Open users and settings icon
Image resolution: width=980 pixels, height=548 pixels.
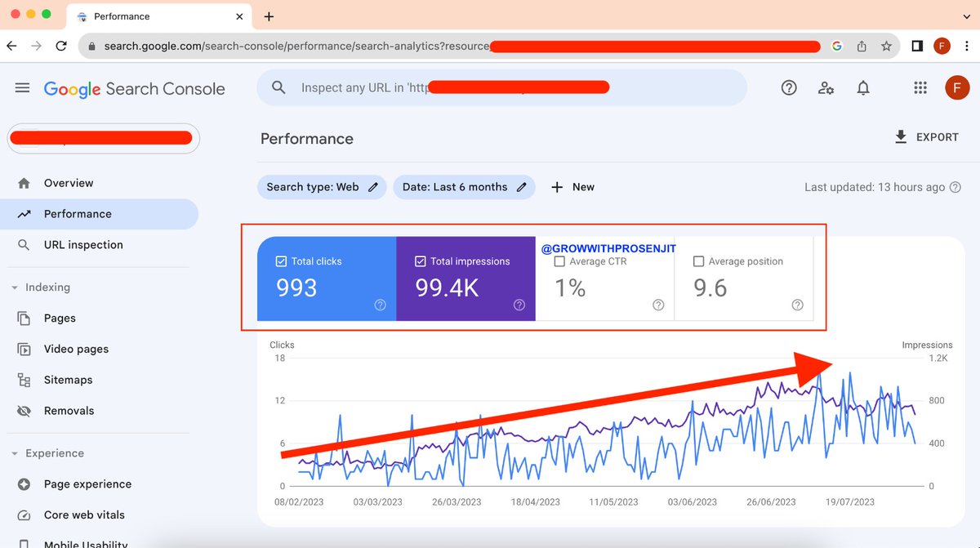(826, 88)
